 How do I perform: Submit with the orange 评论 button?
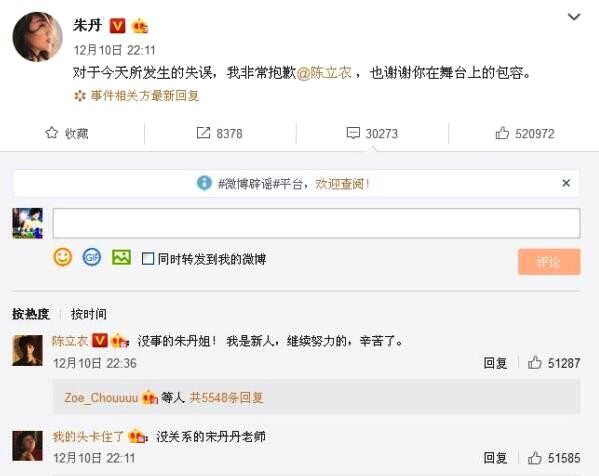coord(549,262)
